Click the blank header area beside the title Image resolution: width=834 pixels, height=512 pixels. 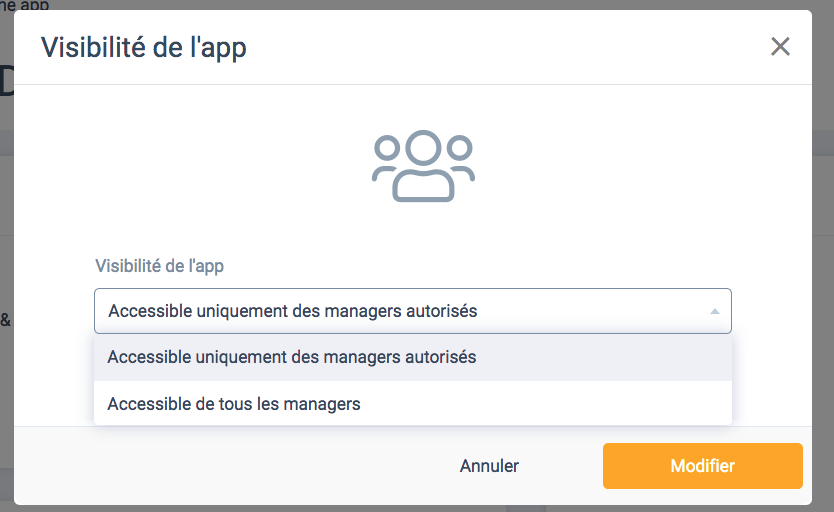(x=505, y=47)
